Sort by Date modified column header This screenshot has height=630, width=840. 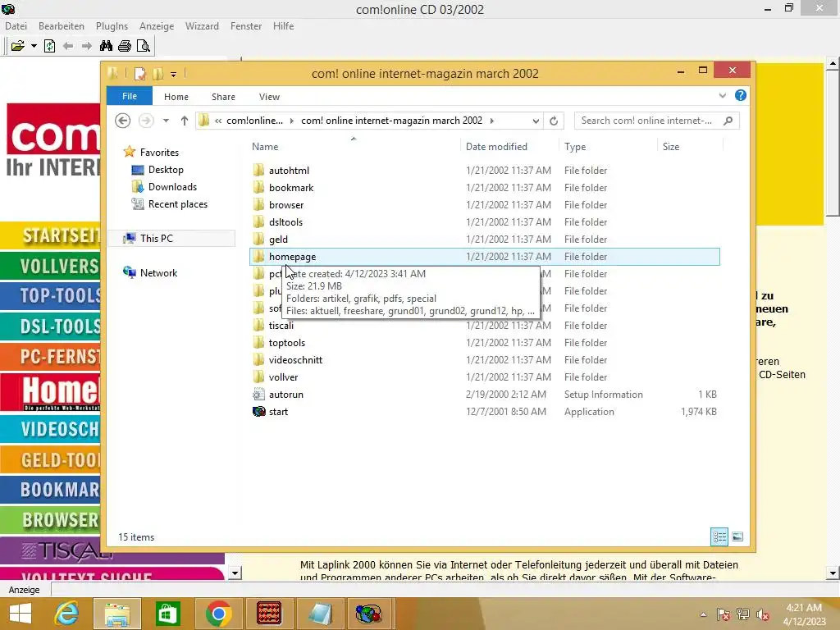click(496, 147)
